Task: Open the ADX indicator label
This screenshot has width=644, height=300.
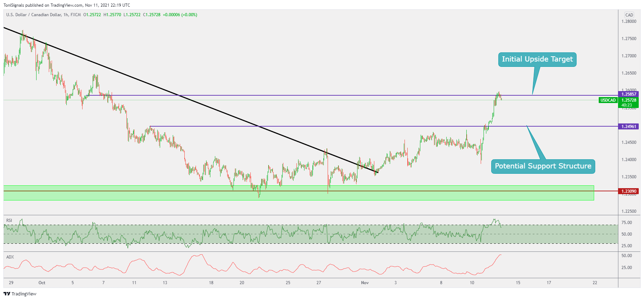Action: click(x=10, y=257)
